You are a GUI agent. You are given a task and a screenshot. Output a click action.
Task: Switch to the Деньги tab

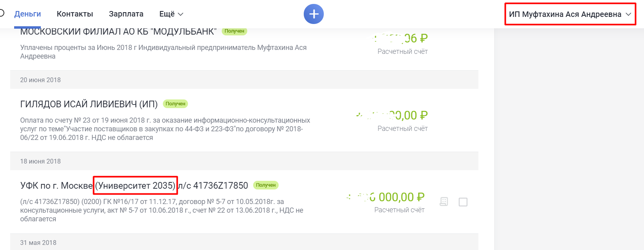point(27,14)
